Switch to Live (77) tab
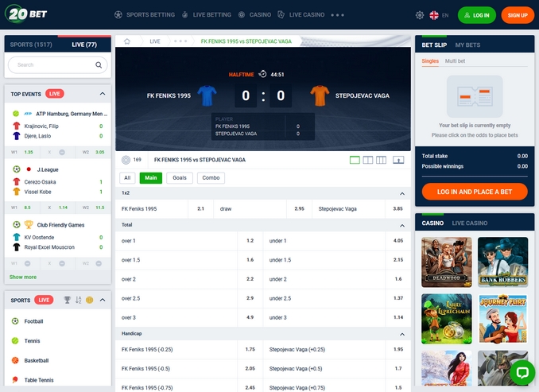Viewport: 539px width, 392px height. pyautogui.click(x=84, y=45)
